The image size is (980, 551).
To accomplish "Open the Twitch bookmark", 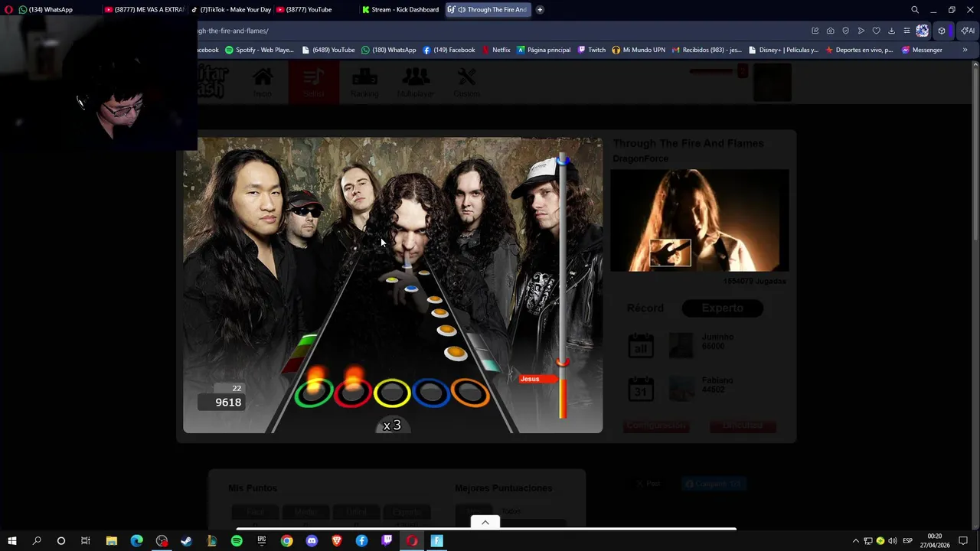I will click(591, 50).
